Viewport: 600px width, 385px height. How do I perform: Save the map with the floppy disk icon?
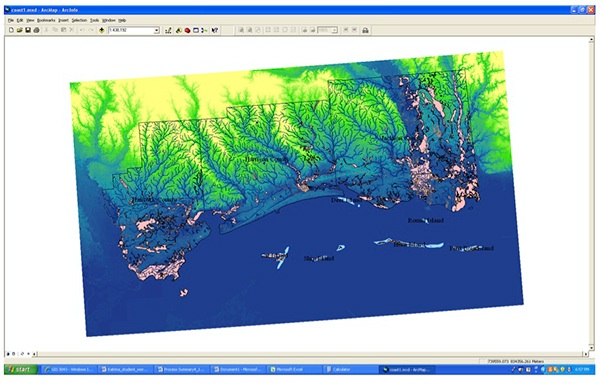(x=28, y=30)
